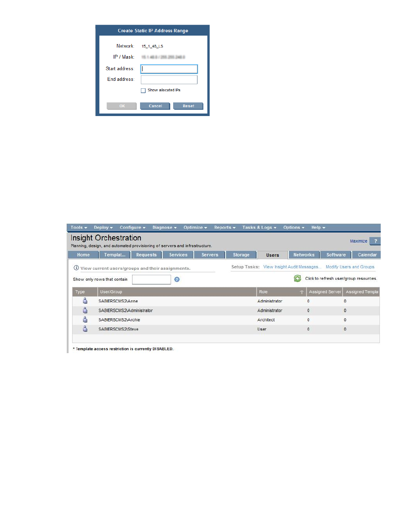
Task: Sort by the Assigned Server column header
Action: pos(325,292)
